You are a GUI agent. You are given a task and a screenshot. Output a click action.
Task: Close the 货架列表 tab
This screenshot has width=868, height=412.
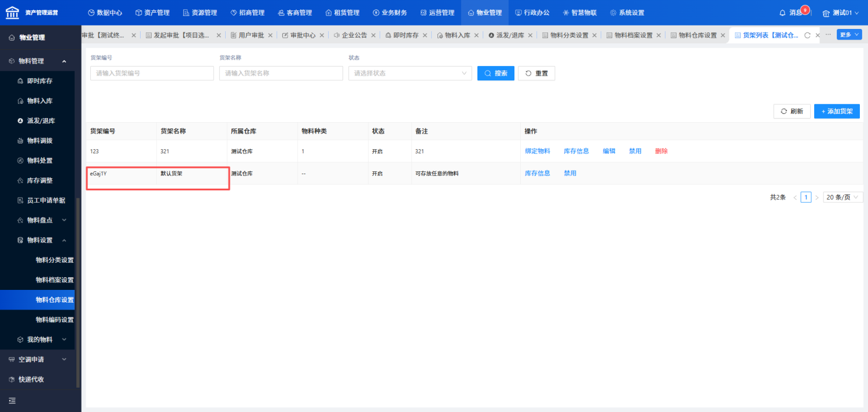[817, 35]
